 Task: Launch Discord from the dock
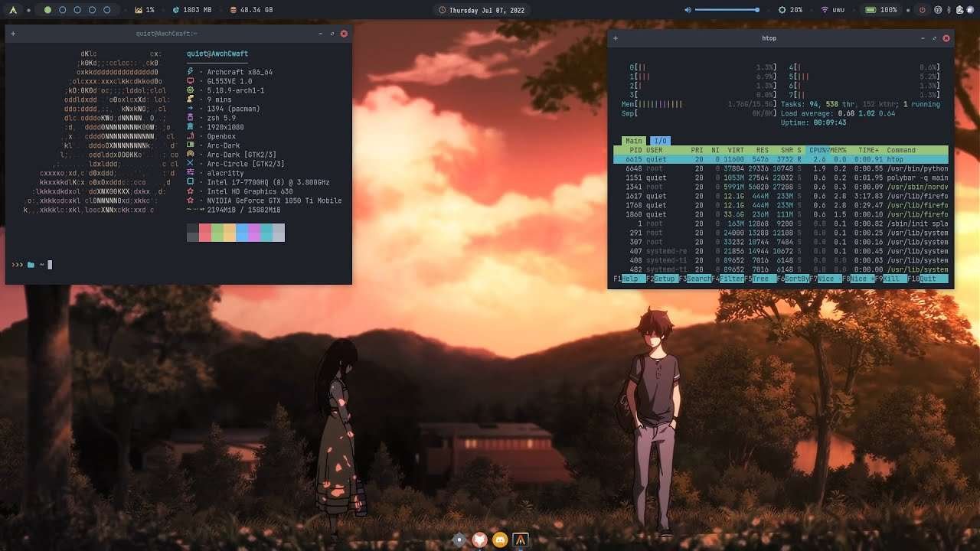pos(500,540)
